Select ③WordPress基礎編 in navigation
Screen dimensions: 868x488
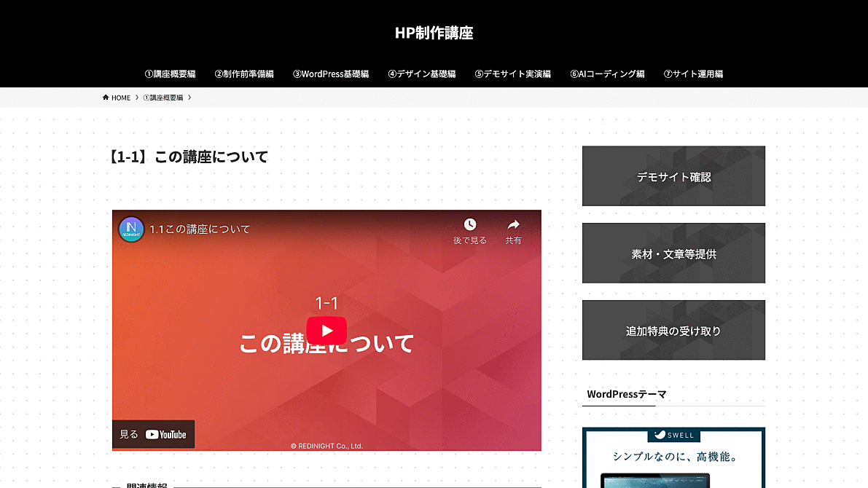click(331, 74)
